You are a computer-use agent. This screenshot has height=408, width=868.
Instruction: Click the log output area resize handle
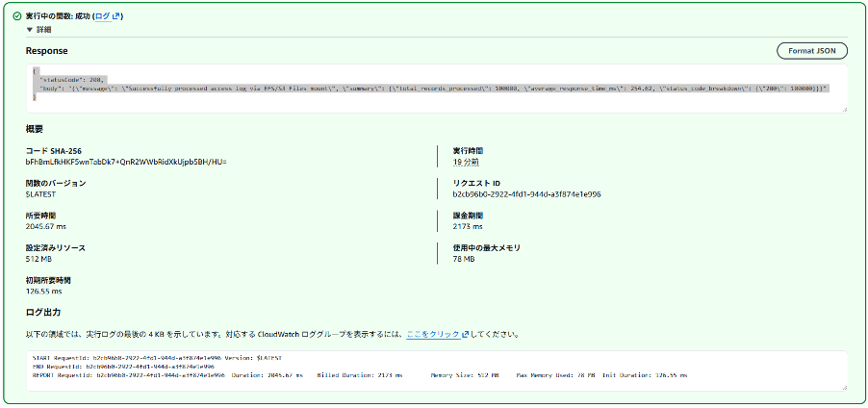[844, 388]
